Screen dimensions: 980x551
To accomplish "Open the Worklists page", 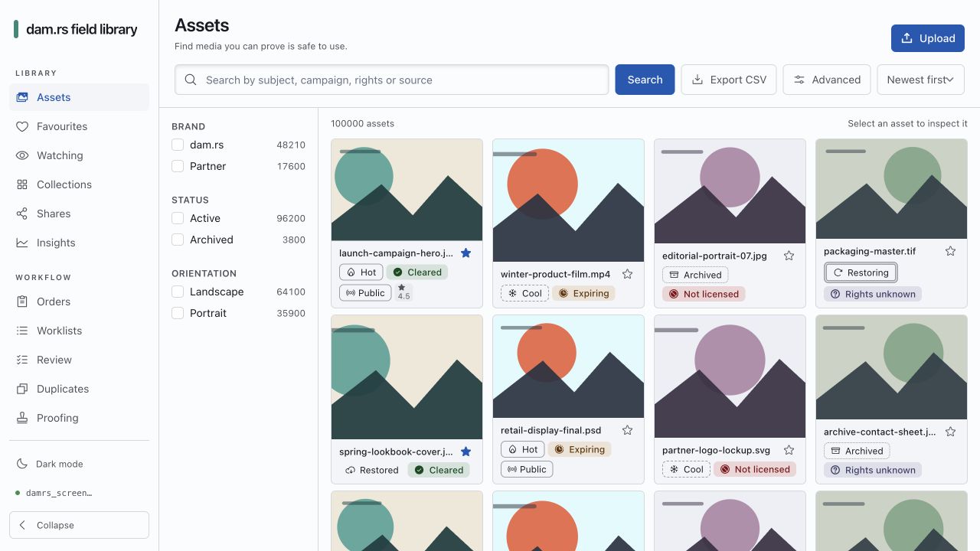I will (79, 331).
